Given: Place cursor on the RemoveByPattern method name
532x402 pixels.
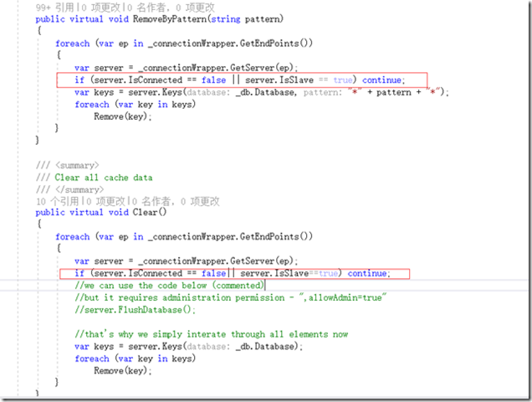Looking at the screenshot, I should click(x=169, y=19).
